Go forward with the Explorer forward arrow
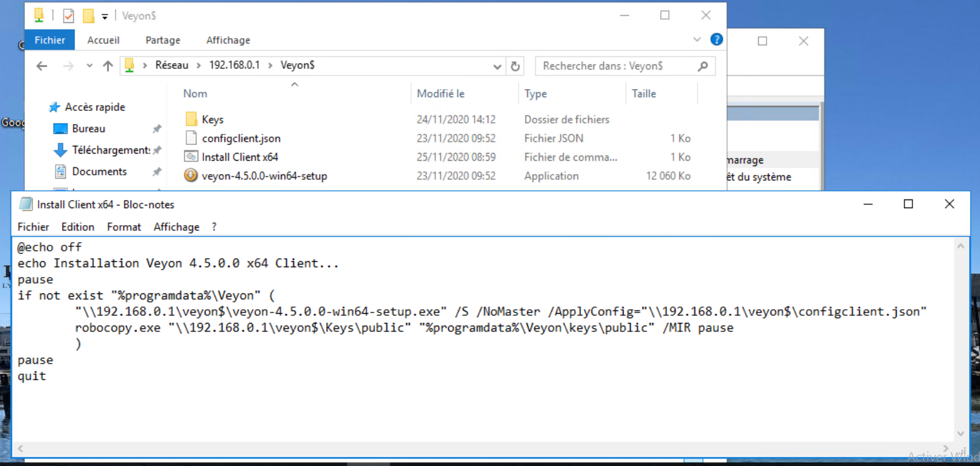The image size is (980, 466). [68, 66]
